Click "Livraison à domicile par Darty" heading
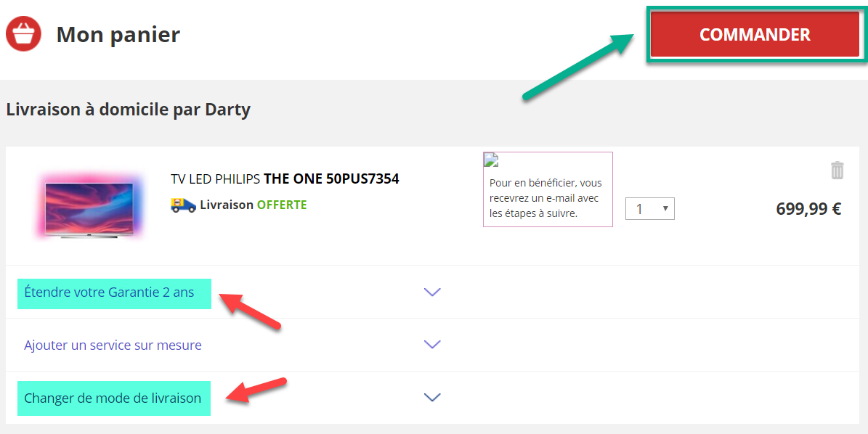868x434 pixels. (128, 110)
